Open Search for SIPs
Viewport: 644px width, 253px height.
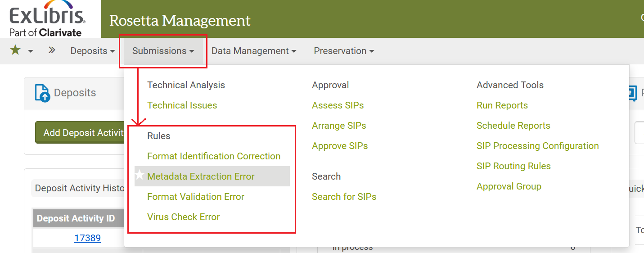click(344, 197)
